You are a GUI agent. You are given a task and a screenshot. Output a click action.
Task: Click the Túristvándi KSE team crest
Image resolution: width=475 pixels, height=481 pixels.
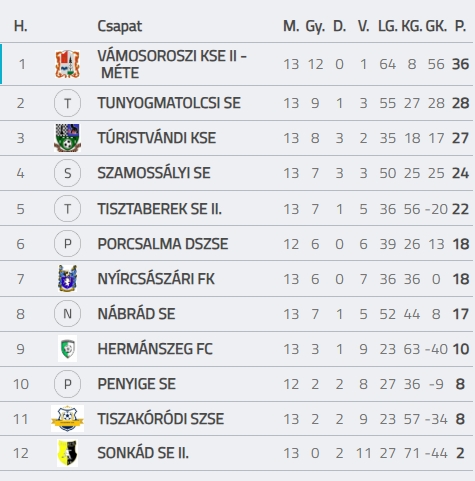[68, 138]
